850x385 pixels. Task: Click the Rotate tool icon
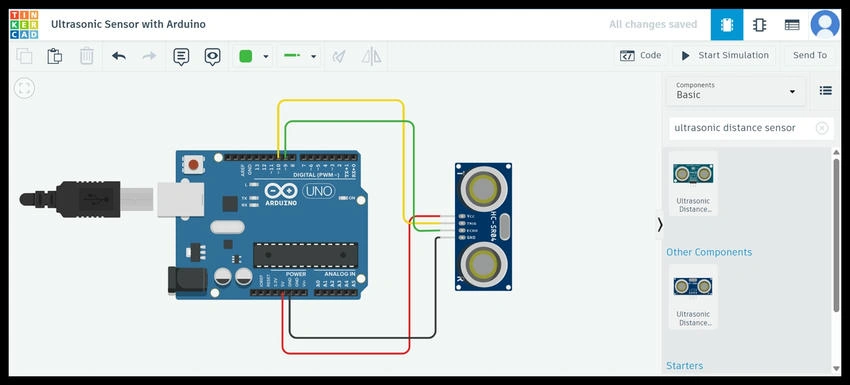tap(339, 55)
